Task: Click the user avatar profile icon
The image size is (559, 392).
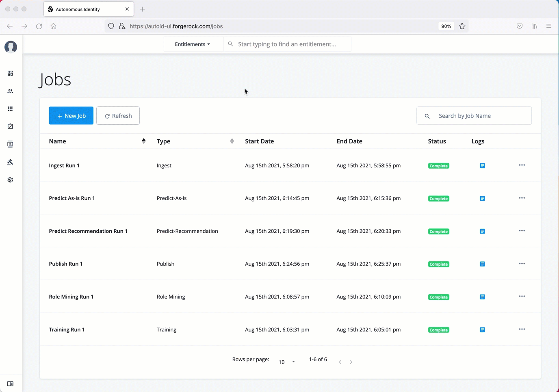Action: click(x=11, y=47)
